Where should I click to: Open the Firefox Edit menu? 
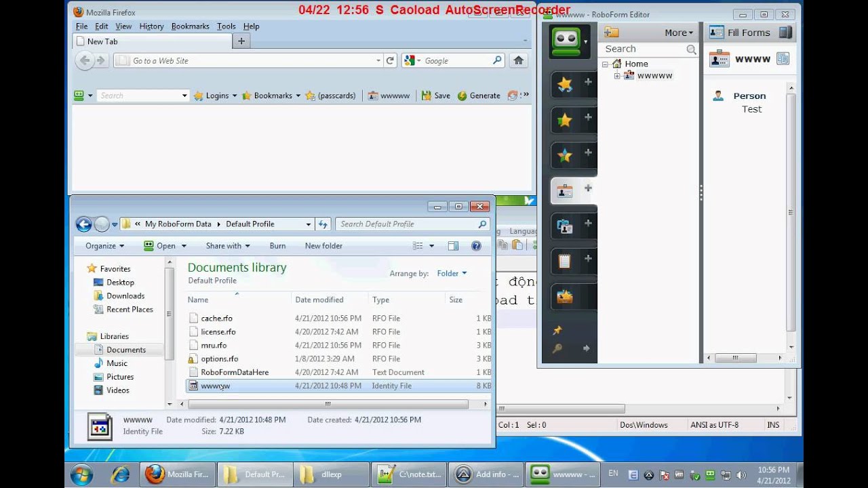102,26
